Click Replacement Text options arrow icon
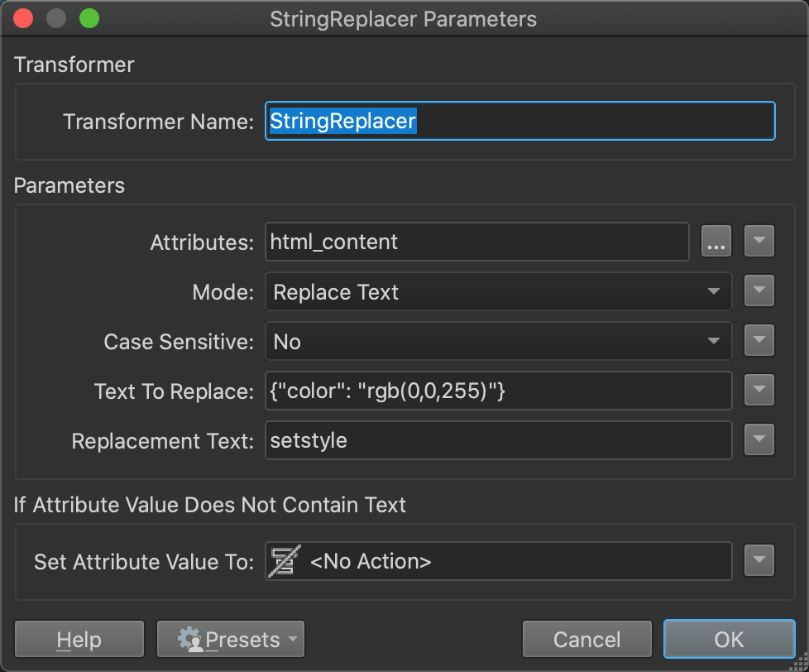The height and width of the screenshot is (672, 809). [759, 439]
